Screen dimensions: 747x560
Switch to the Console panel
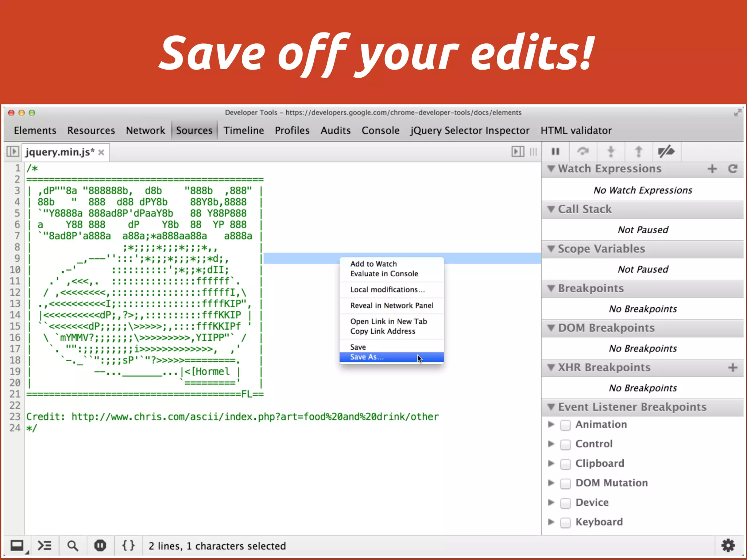pyautogui.click(x=380, y=131)
